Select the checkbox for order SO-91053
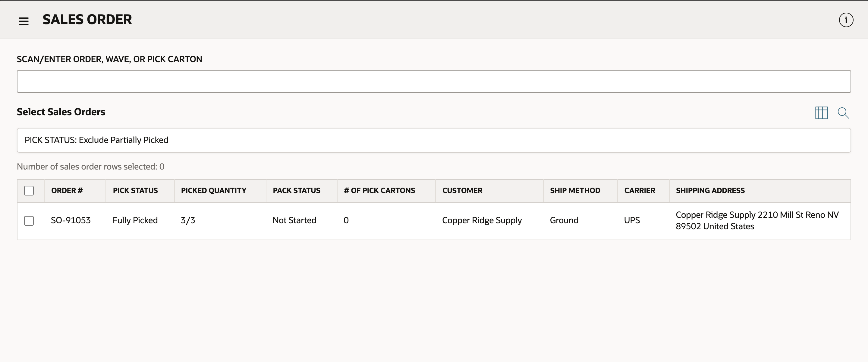The width and height of the screenshot is (868, 362). point(29,221)
